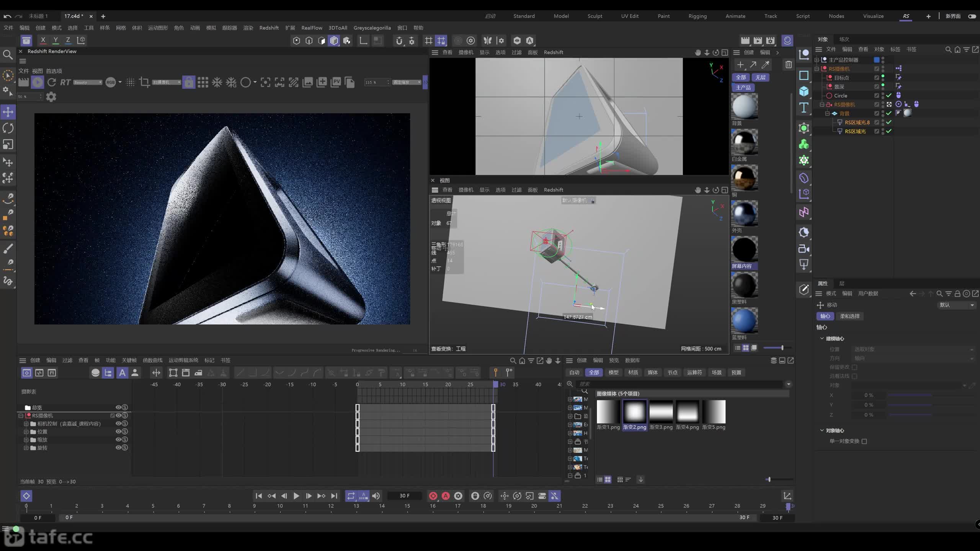
Task: Jump to the animation start
Action: pyautogui.click(x=259, y=496)
